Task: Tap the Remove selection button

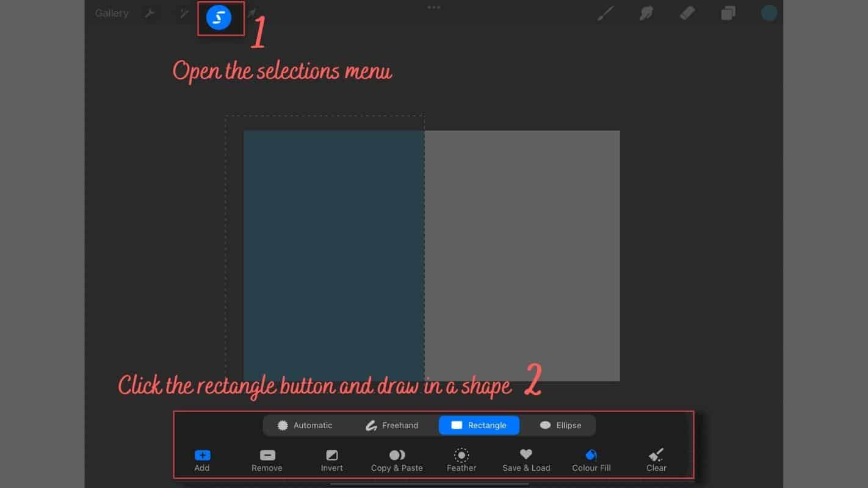Action: 267,461
